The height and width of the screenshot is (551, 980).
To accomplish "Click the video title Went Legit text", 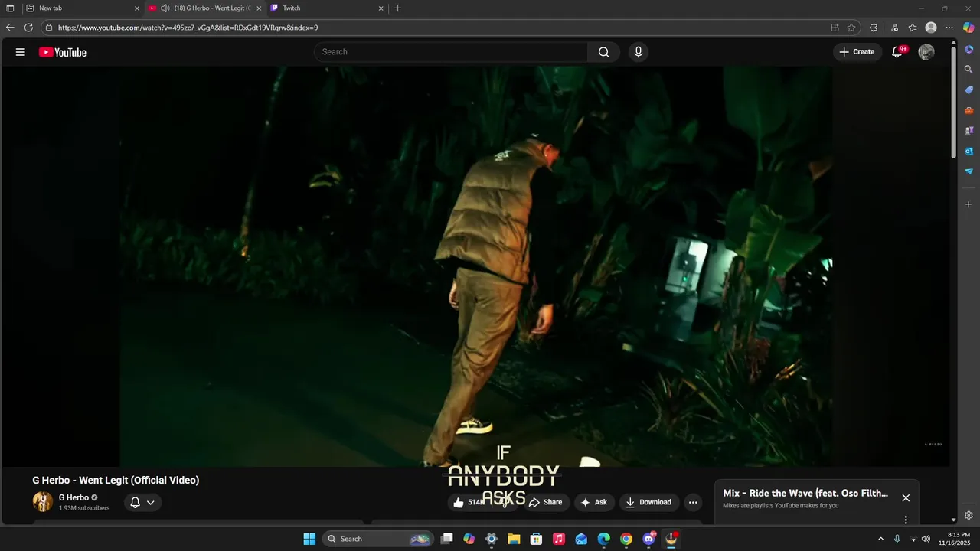I will tap(116, 480).
